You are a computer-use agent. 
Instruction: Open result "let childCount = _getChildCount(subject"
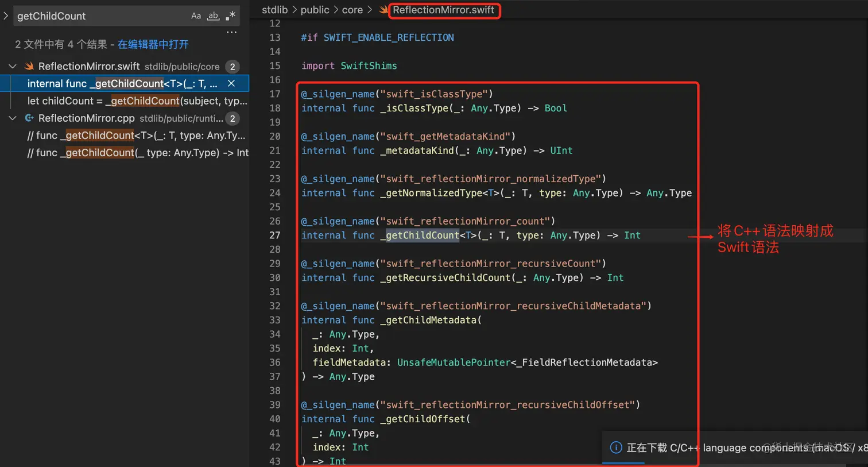137,101
